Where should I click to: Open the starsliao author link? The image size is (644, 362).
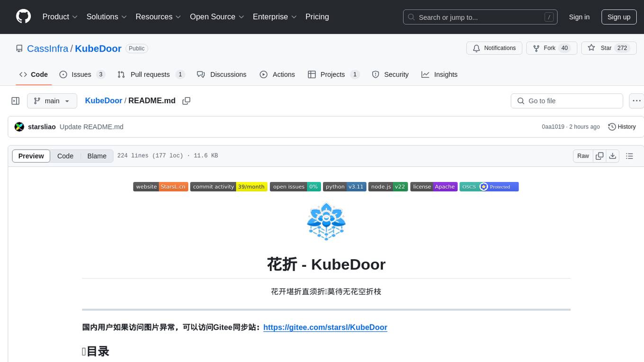tap(42, 127)
